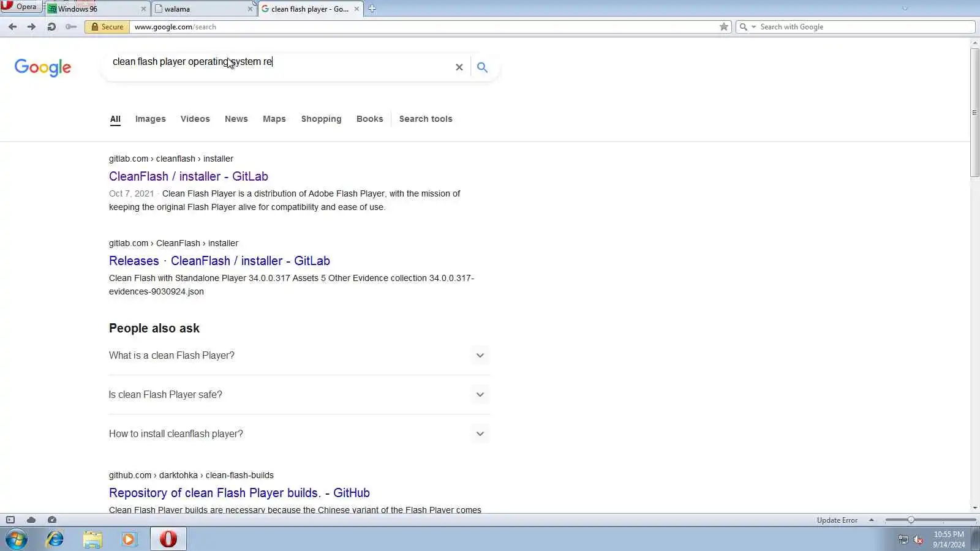The width and height of the screenshot is (980, 551).
Task: Click the Google logo
Action: pyautogui.click(x=43, y=67)
